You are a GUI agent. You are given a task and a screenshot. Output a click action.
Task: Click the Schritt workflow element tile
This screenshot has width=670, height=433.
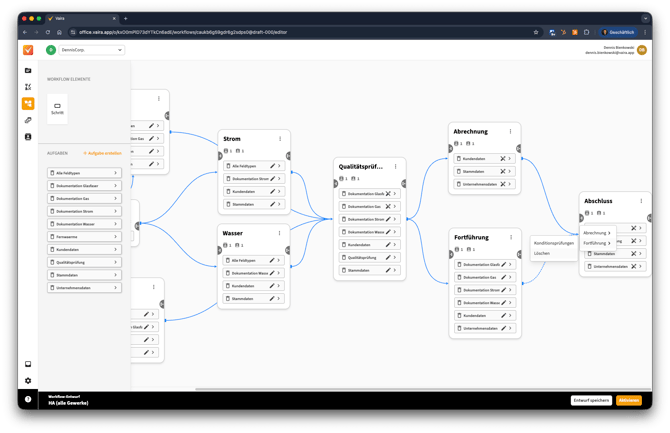[57, 108]
